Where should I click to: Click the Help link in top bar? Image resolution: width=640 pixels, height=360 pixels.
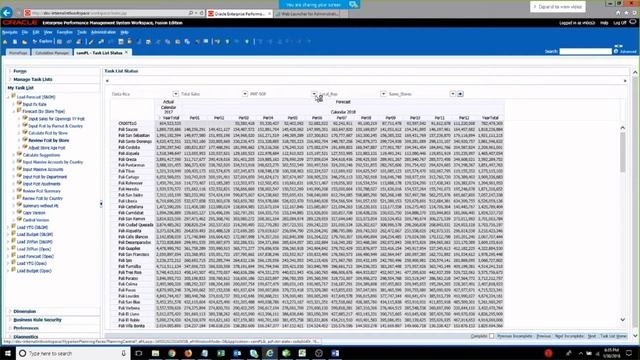(x=604, y=23)
